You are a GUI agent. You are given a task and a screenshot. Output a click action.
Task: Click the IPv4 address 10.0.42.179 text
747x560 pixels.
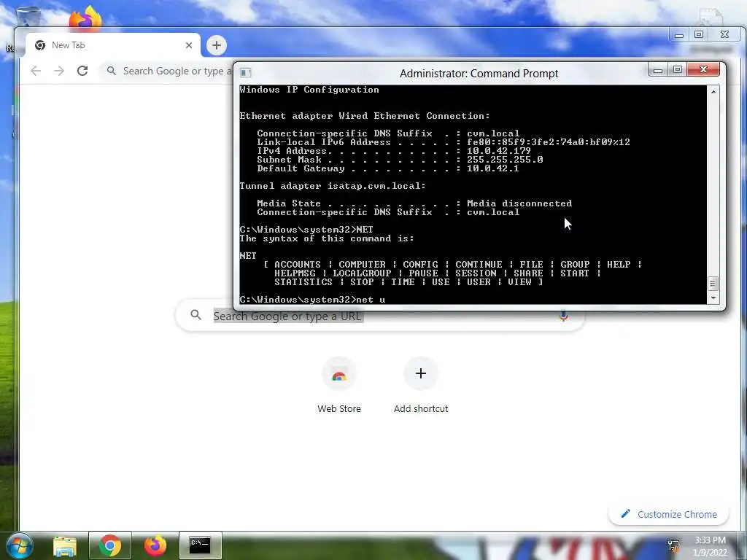498,150
